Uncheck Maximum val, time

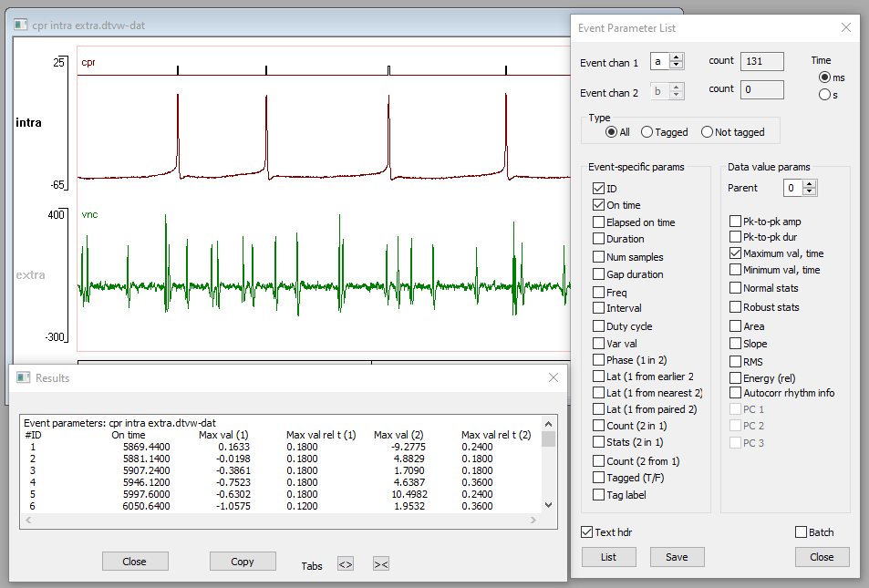coord(735,253)
